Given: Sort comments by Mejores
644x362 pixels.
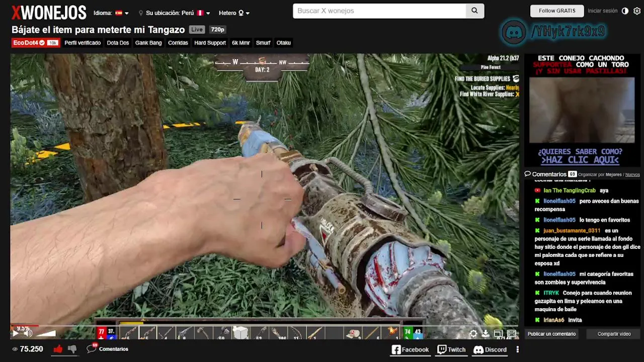Looking at the screenshot, I should click(613, 174).
